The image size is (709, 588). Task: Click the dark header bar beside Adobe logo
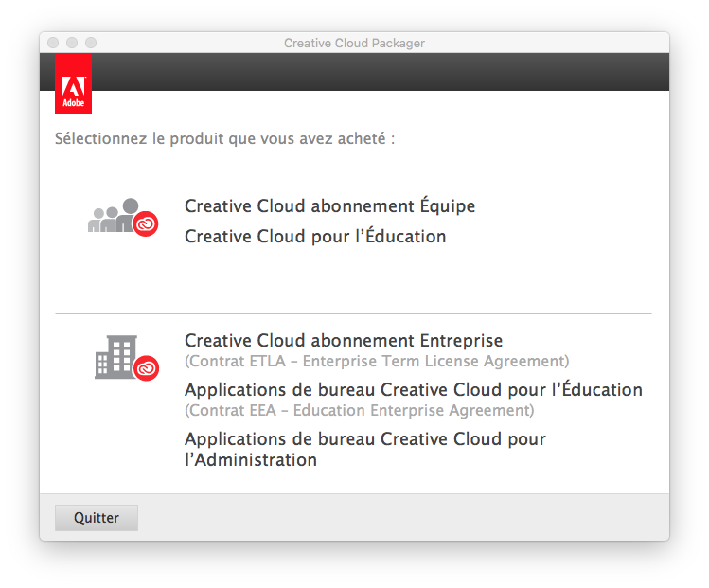tap(379, 72)
